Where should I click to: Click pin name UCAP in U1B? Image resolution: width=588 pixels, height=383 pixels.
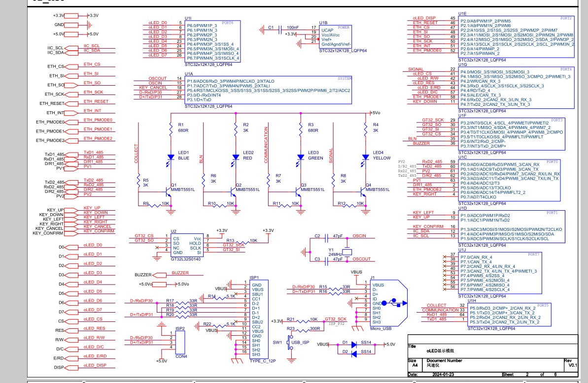coord(327,31)
